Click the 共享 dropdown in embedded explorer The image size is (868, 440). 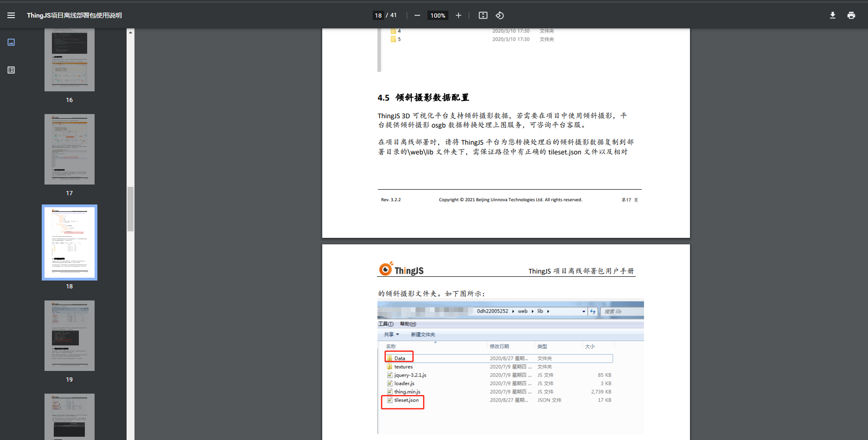(391, 334)
